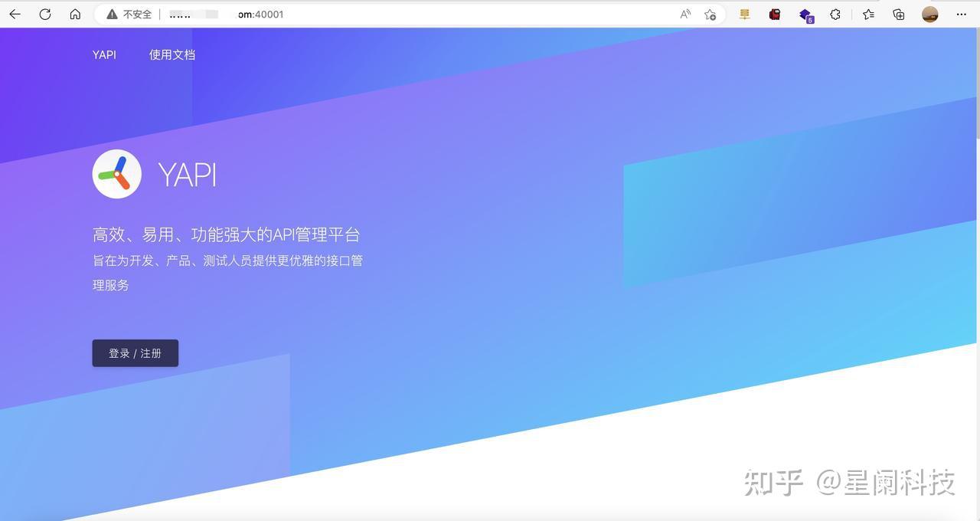Open the Extensions puzzle-piece menu
The image size is (980, 521).
pos(835,14)
